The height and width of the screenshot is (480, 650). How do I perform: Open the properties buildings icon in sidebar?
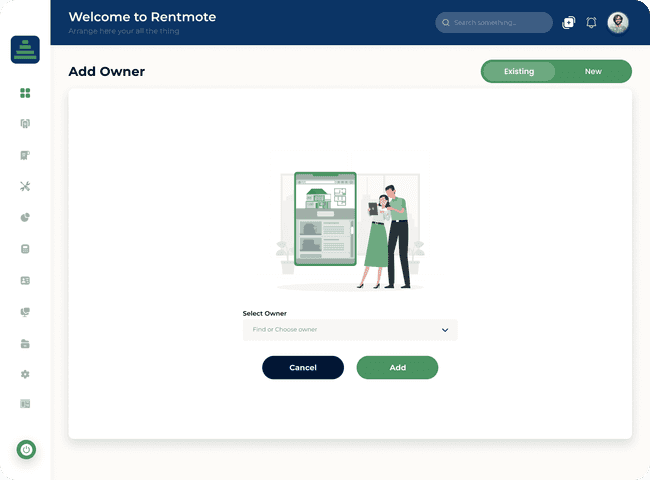(x=25, y=124)
